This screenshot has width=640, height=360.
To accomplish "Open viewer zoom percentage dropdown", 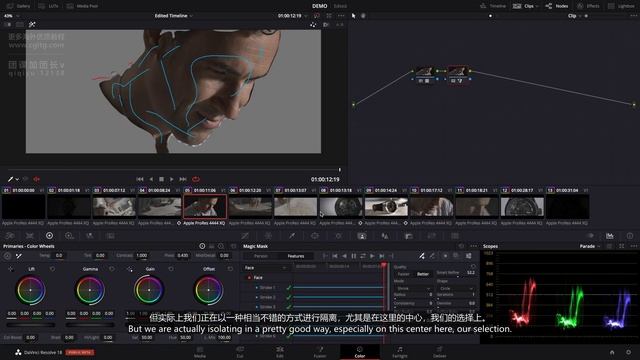I will coord(11,16).
